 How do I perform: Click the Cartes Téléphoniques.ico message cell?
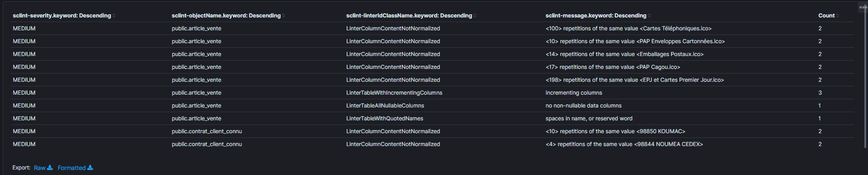[628, 28]
